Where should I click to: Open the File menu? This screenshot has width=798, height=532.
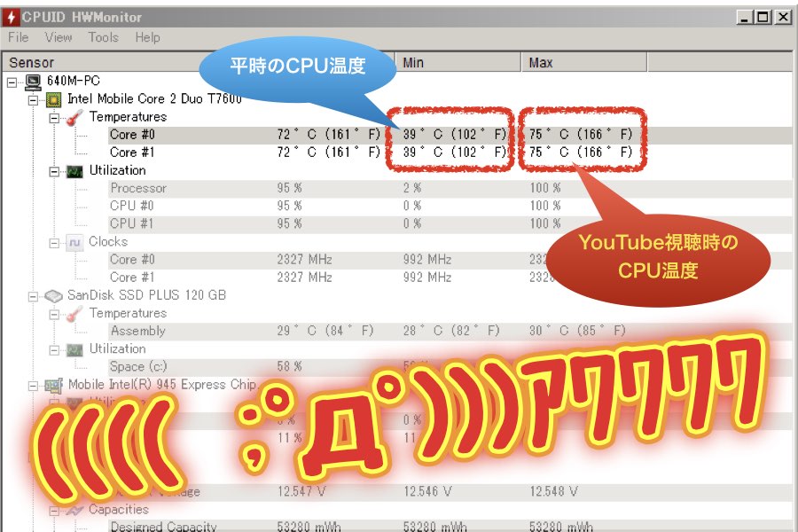click(19, 37)
